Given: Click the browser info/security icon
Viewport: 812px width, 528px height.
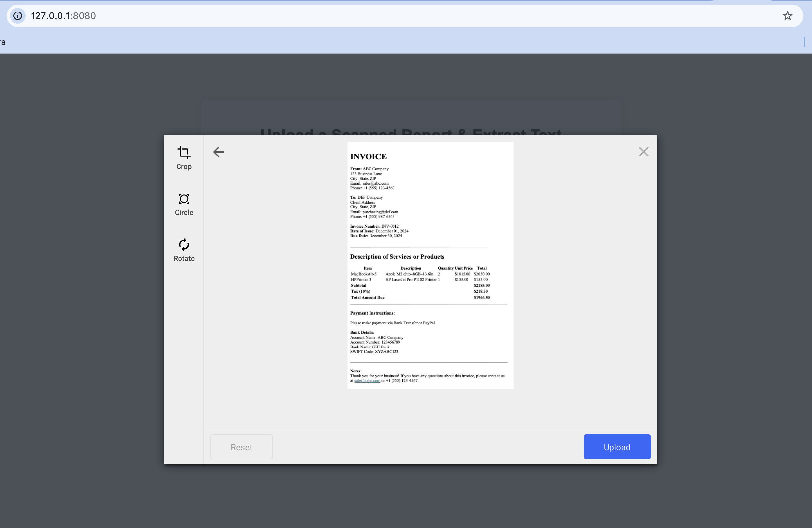Looking at the screenshot, I should [x=18, y=16].
